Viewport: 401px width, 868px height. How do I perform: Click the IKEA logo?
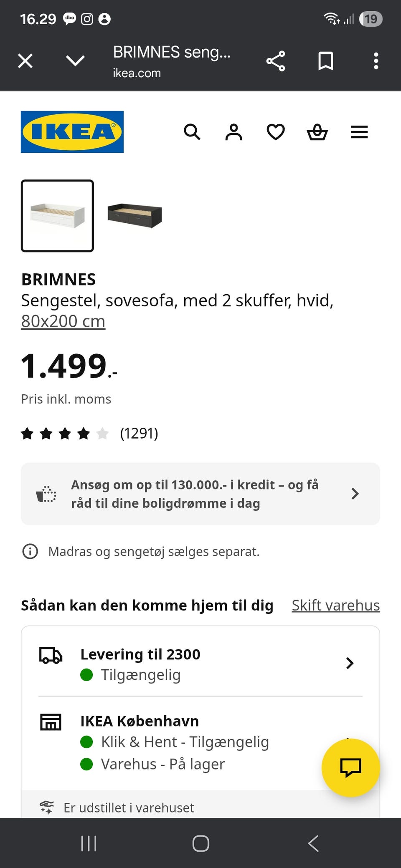72,132
